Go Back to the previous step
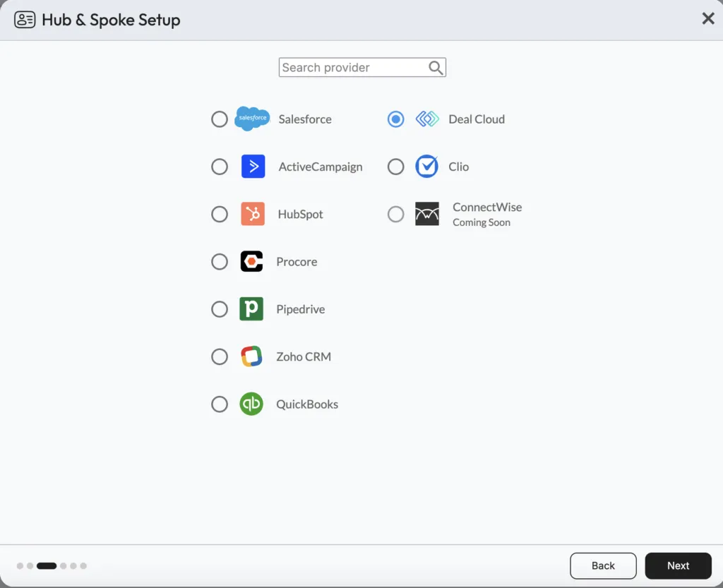 603,565
